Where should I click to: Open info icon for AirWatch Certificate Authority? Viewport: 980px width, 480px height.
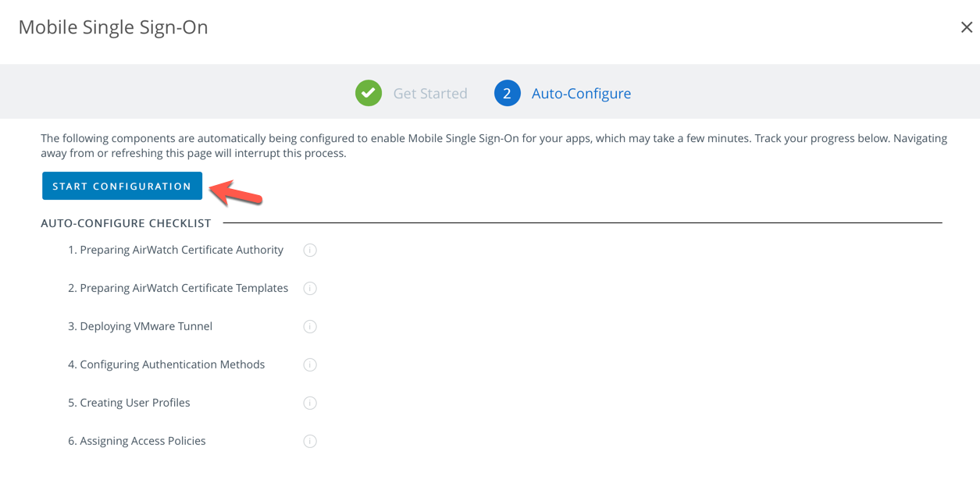click(x=310, y=251)
